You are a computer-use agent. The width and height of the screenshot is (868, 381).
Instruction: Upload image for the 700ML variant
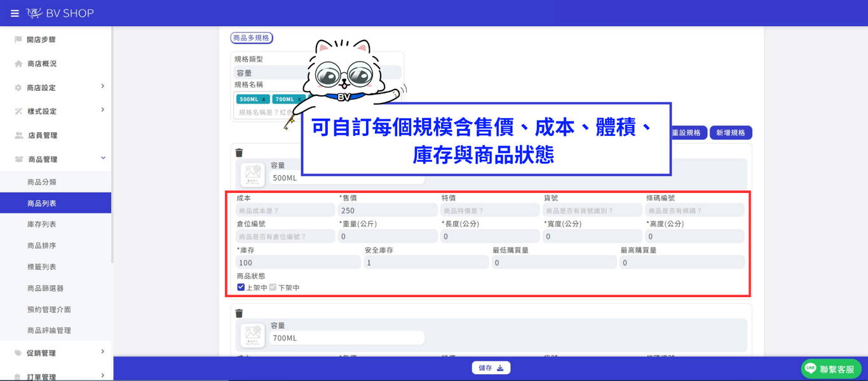tap(253, 335)
